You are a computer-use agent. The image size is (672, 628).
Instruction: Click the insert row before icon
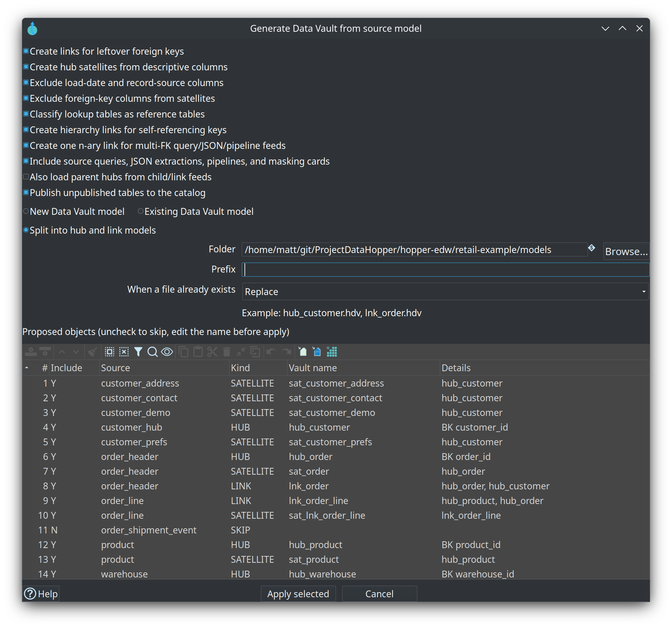point(31,352)
